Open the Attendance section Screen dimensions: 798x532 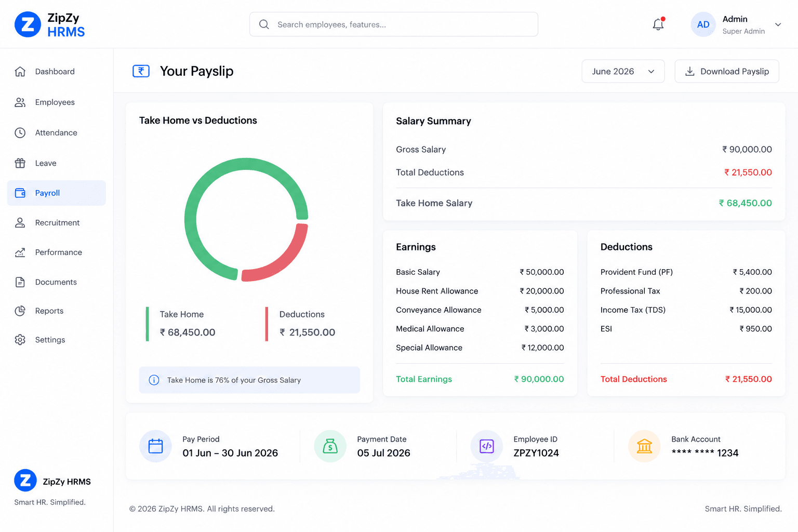point(57,133)
